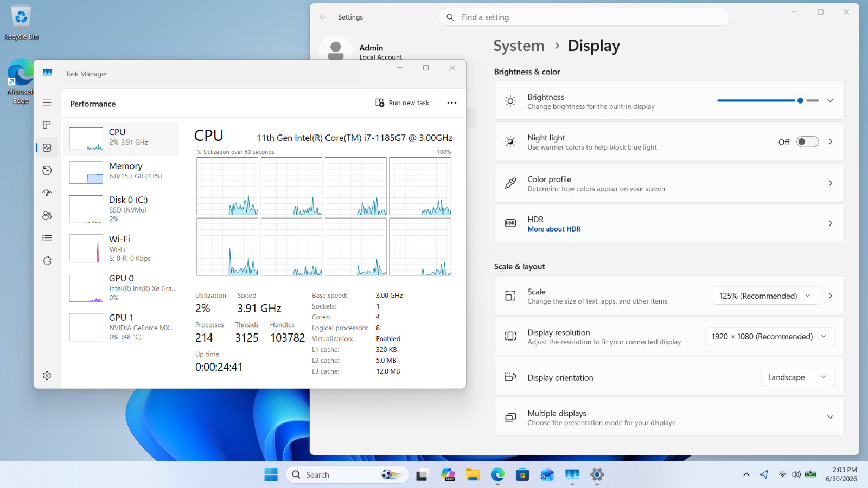Click the Find a setting search box
The width and height of the screenshot is (868, 488).
[584, 17]
